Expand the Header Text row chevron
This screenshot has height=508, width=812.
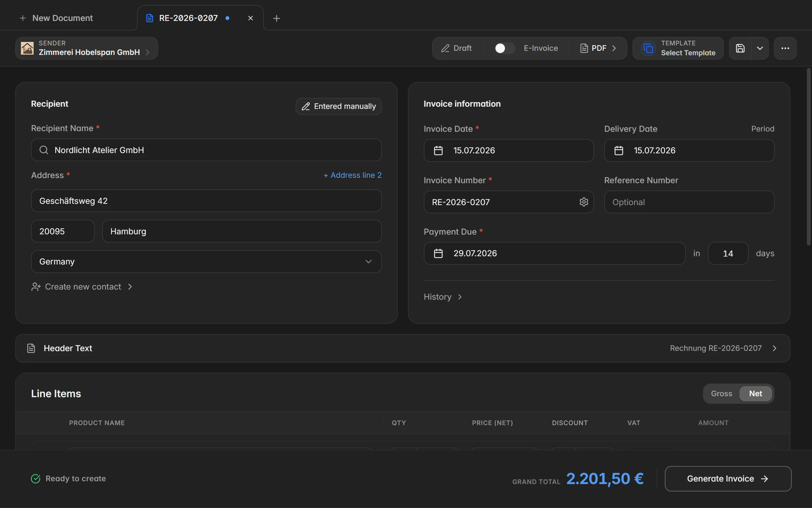click(775, 348)
